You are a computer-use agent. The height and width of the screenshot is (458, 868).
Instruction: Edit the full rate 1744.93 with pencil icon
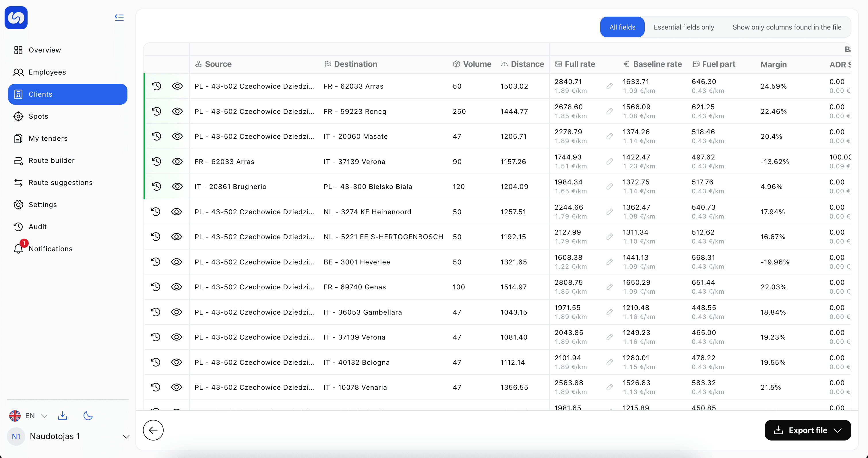pyautogui.click(x=610, y=162)
